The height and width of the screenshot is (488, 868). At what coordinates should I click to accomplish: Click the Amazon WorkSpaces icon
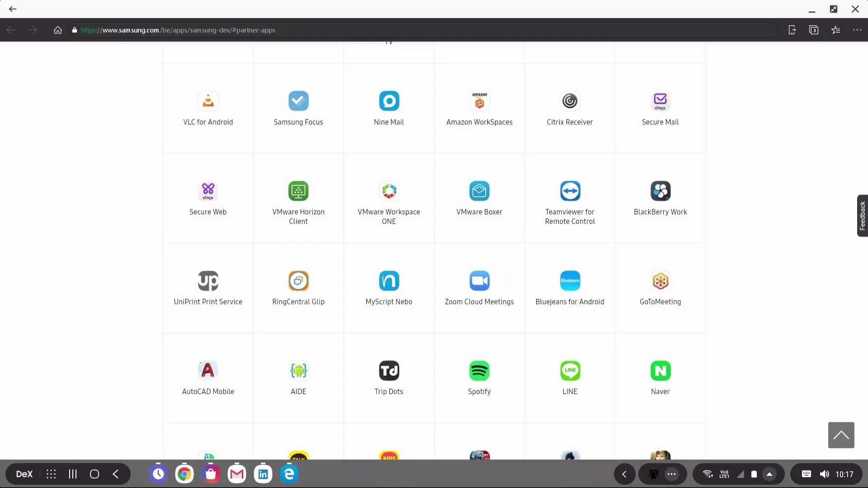(x=479, y=101)
